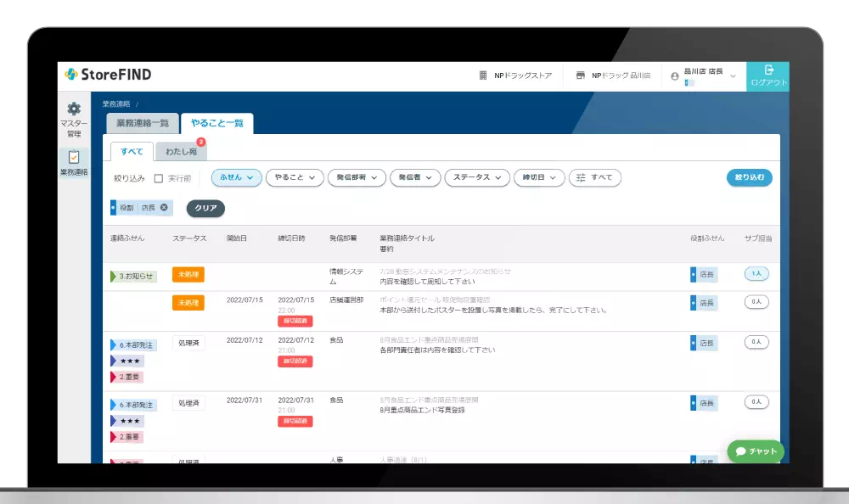Click 0人 badge in 2022/07/31 row
Screen dimensions: 849x504
pyautogui.click(x=756, y=401)
